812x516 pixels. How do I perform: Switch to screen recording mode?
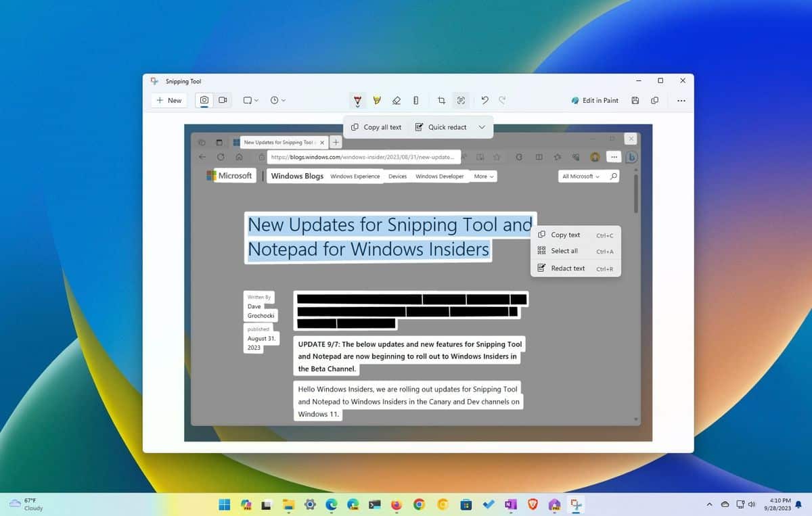point(223,100)
